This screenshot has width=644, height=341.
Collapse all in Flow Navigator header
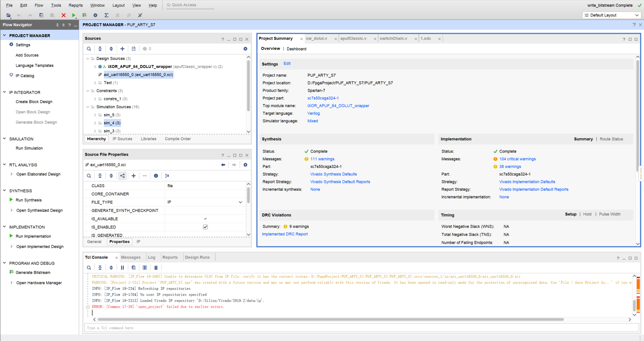click(57, 25)
